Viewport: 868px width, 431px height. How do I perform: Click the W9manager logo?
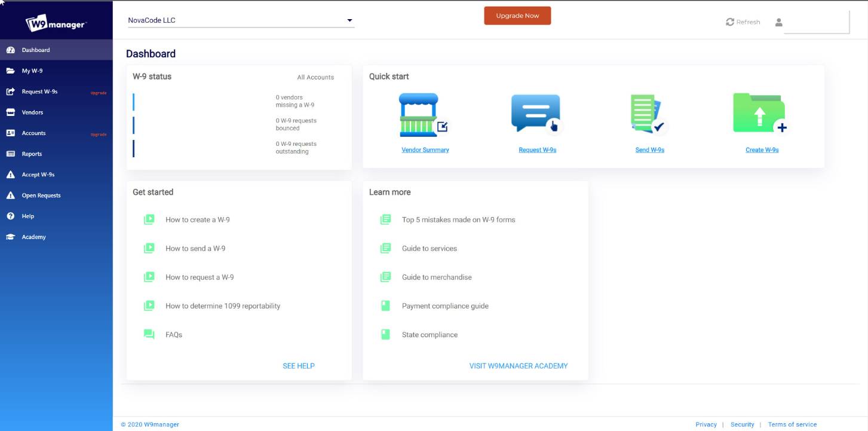point(56,23)
